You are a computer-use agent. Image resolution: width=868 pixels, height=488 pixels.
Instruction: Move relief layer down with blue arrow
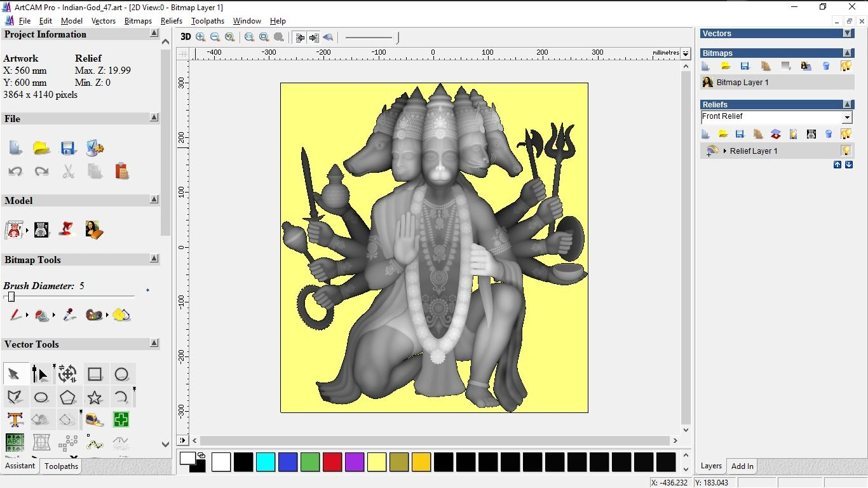(x=848, y=165)
